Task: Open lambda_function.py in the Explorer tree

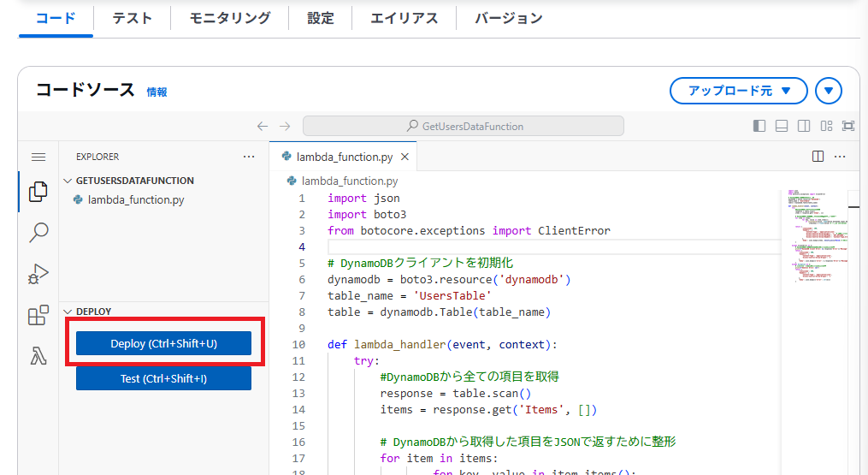Action: (x=136, y=199)
